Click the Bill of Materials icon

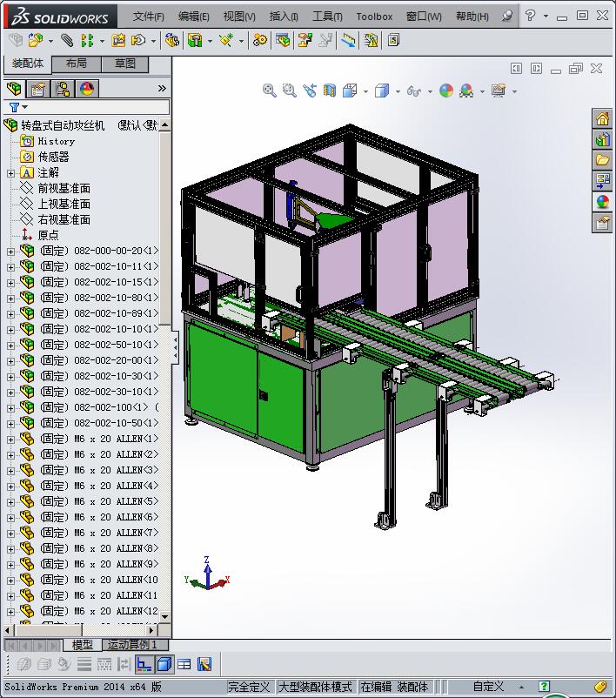point(283,41)
